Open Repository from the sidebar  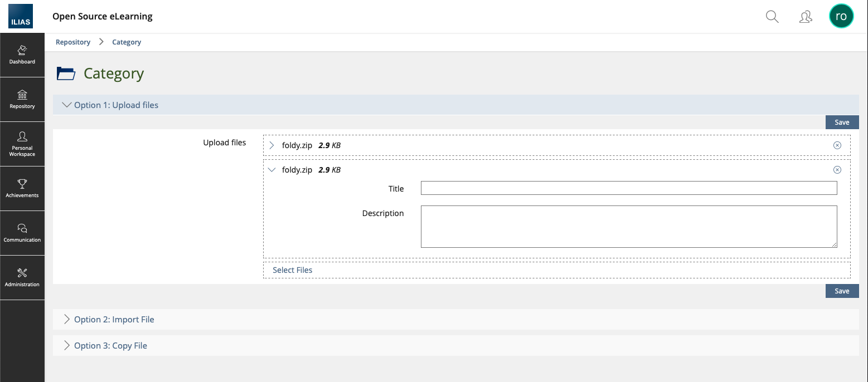pos(22,99)
